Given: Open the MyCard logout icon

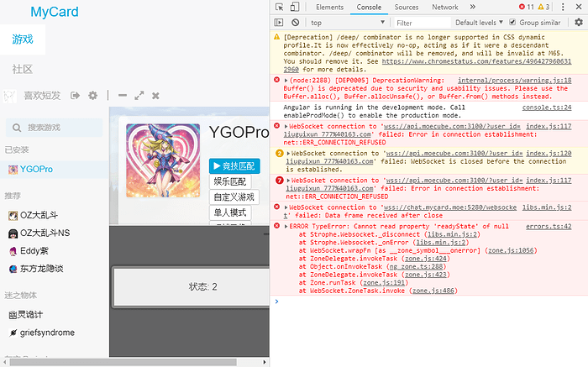Looking at the screenshot, I should (x=75, y=96).
